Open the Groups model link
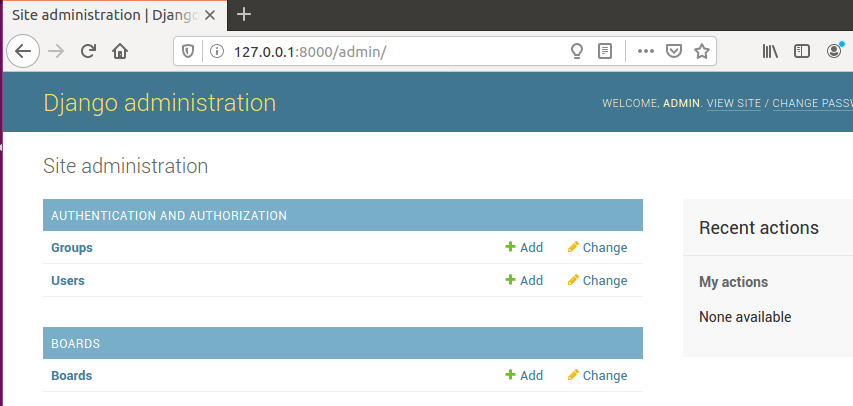 (72, 248)
